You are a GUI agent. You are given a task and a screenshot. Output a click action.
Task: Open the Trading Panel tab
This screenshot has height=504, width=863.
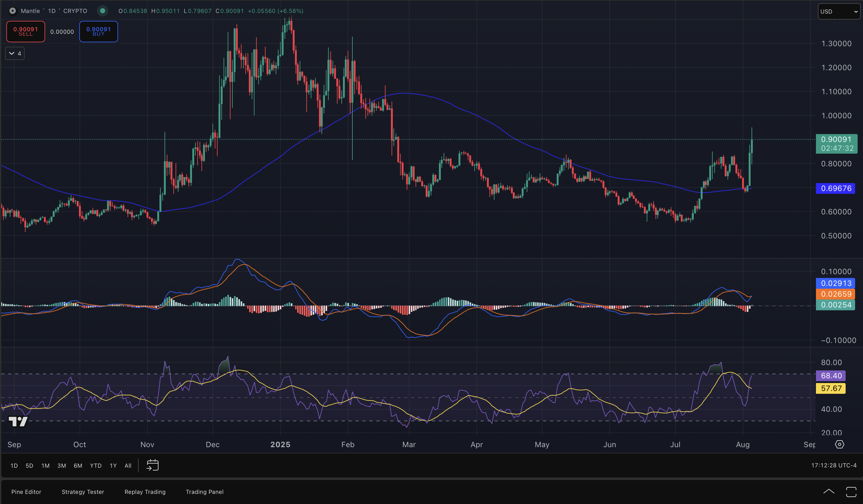click(x=205, y=492)
